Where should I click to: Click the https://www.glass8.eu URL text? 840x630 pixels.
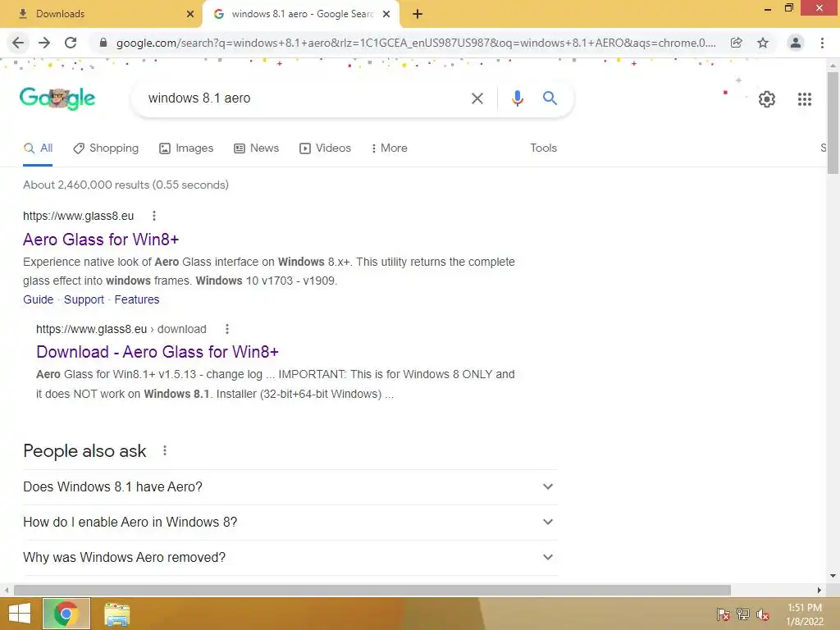(x=78, y=216)
